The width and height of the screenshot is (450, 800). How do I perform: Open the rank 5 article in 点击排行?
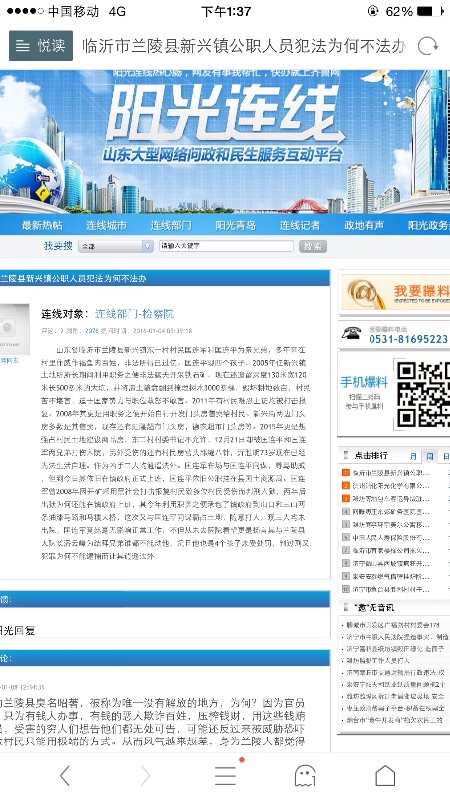pos(391,524)
